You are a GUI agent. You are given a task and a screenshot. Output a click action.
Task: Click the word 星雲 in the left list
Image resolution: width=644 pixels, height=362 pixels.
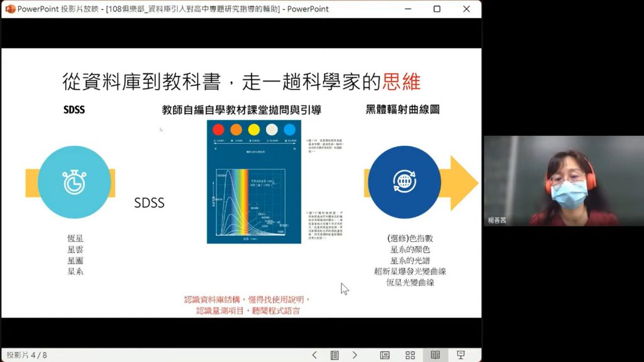coord(75,249)
